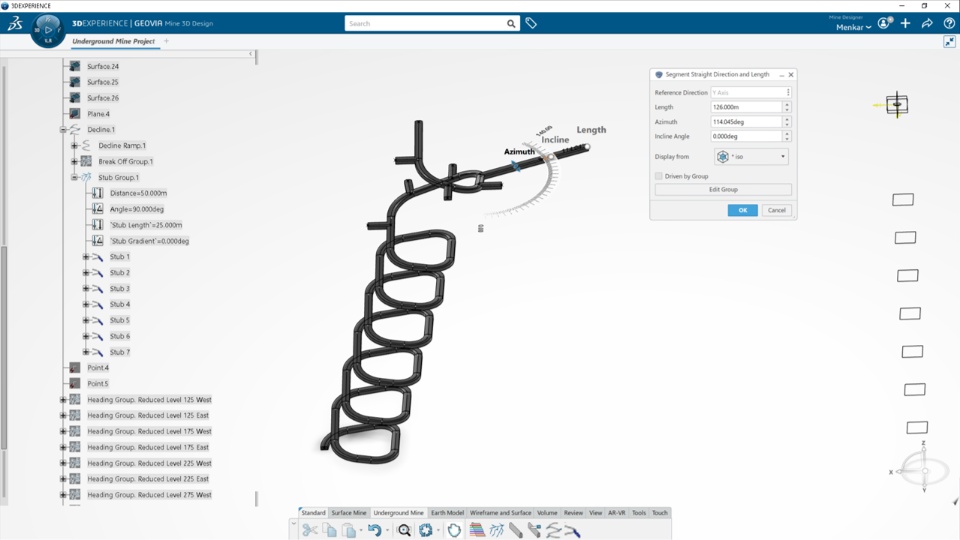
Task: Open the Underground Mine Project tab
Action: 114,41
